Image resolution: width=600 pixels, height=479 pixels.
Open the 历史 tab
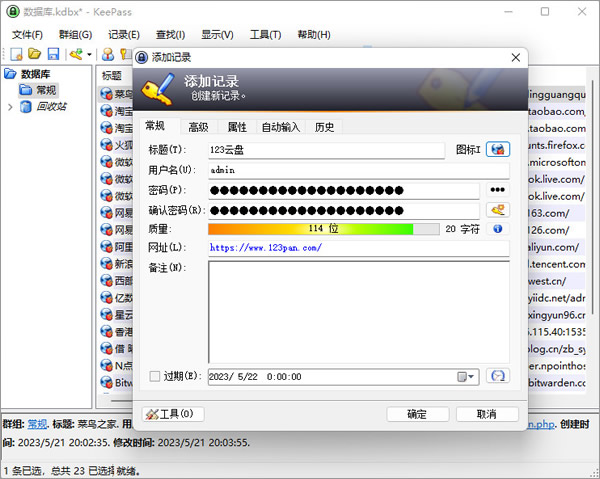point(324,127)
